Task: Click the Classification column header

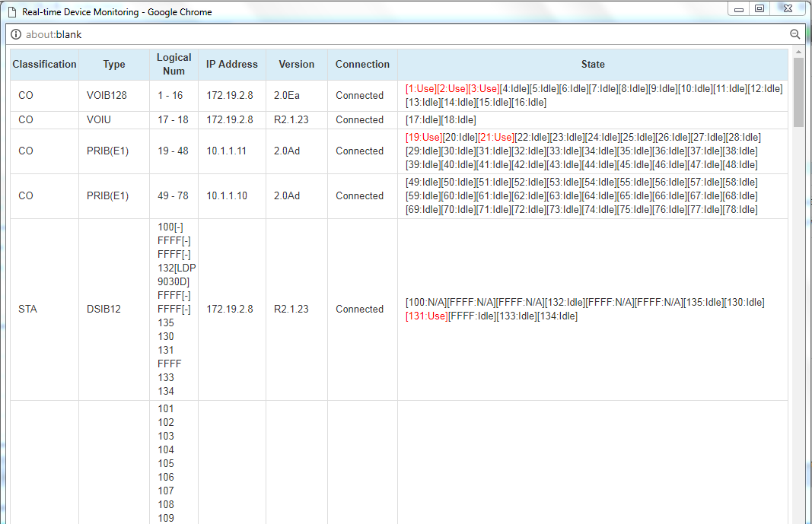Action: [x=44, y=65]
